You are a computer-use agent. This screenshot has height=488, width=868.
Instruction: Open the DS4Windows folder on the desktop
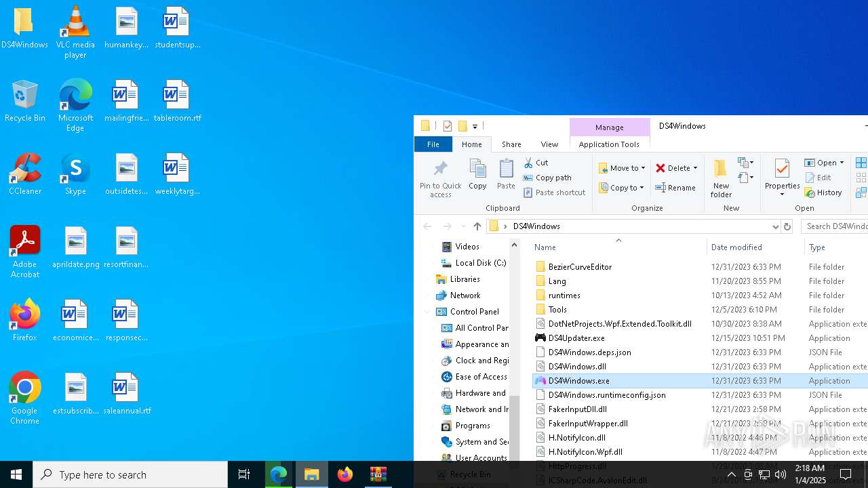(24, 28)
